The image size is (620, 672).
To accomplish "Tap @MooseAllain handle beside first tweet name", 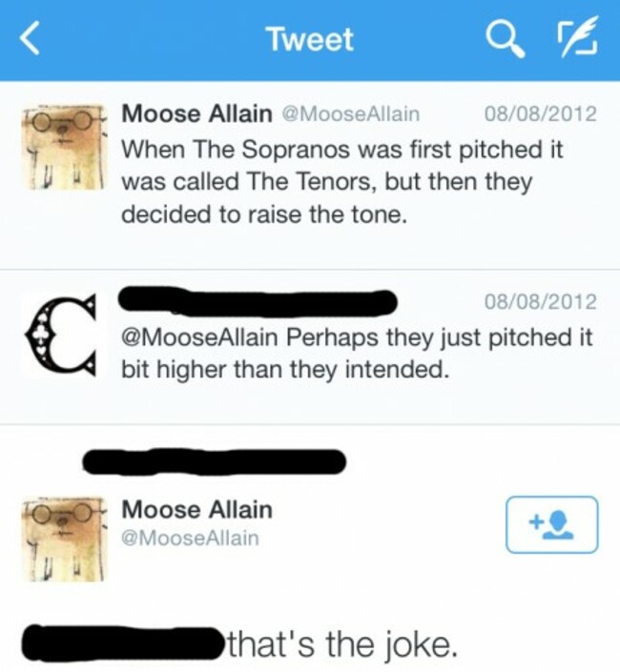I will pos(350,114).
